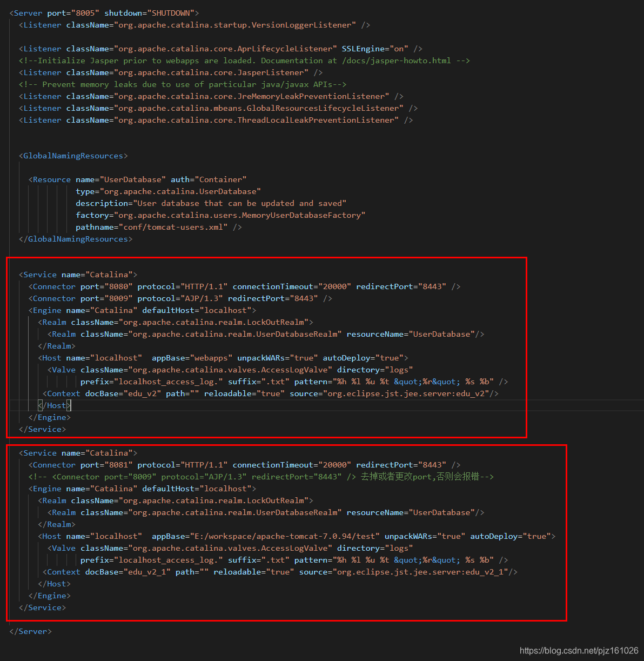644x661 pixels.
Task: Click type="org.apache.catalina.UserDatabase" line
Action: click(x=169, y=191)
